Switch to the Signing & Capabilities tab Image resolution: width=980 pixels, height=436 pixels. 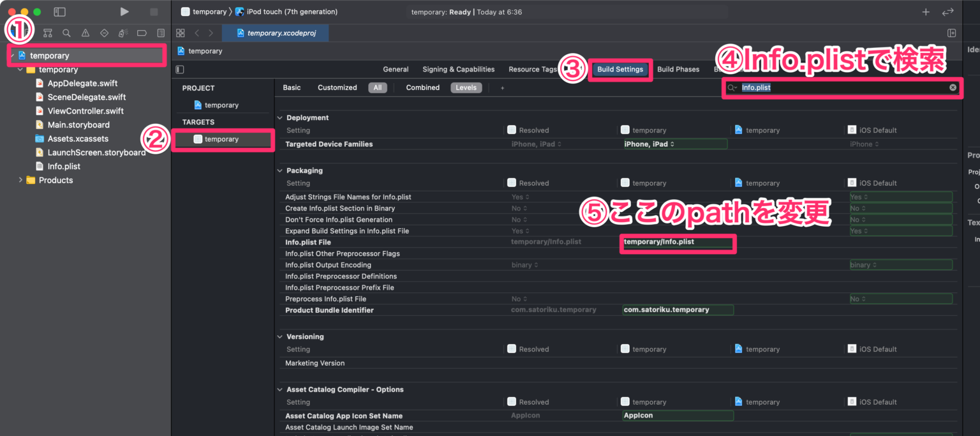pyautogui.click(x=458, y=69)
